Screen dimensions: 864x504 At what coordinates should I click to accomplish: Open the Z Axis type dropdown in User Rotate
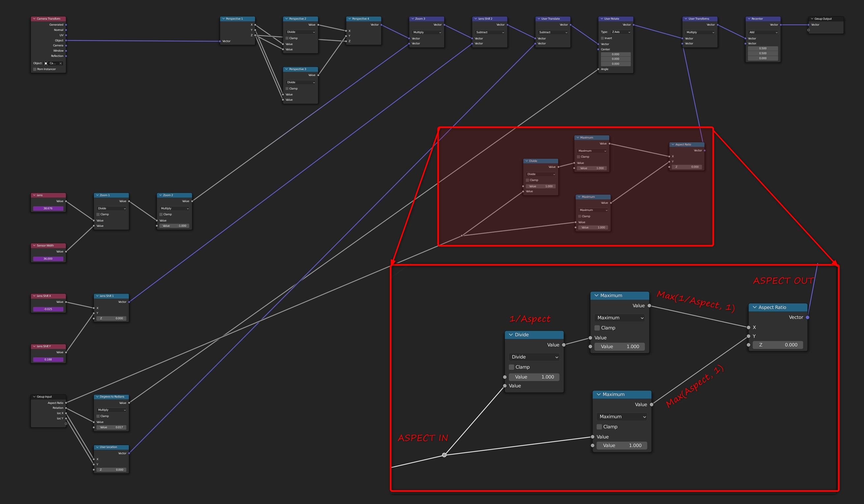620,32
